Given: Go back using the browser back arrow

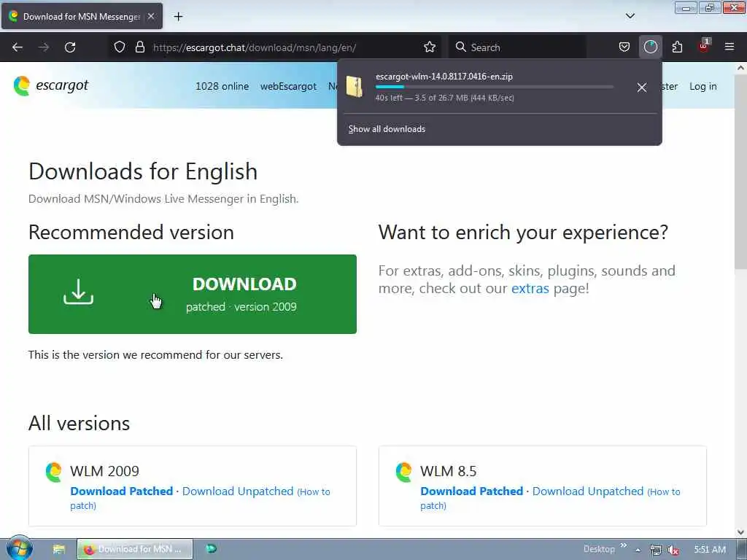Looking at the screenshot, I should point(18,47).
